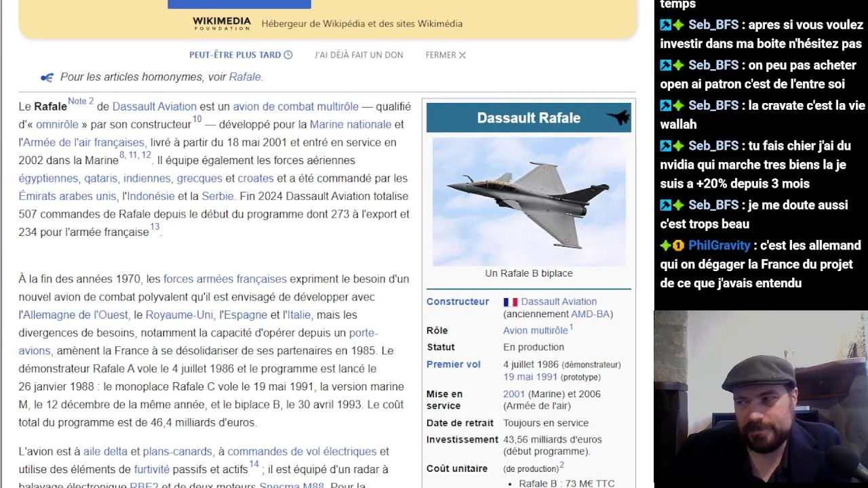Click the clock icon beside Peut-être plus tard

(x=288, y=55)
